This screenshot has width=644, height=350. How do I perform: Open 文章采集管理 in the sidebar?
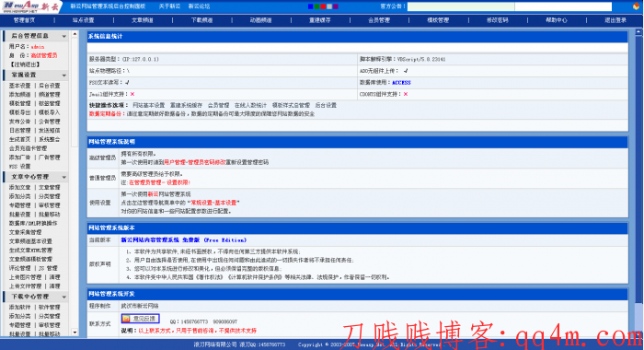pyautogui.click(x=26, y=232)
